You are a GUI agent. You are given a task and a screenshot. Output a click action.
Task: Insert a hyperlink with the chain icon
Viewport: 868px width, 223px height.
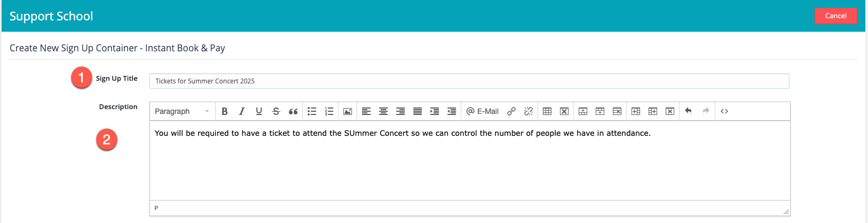click(511, 111)
